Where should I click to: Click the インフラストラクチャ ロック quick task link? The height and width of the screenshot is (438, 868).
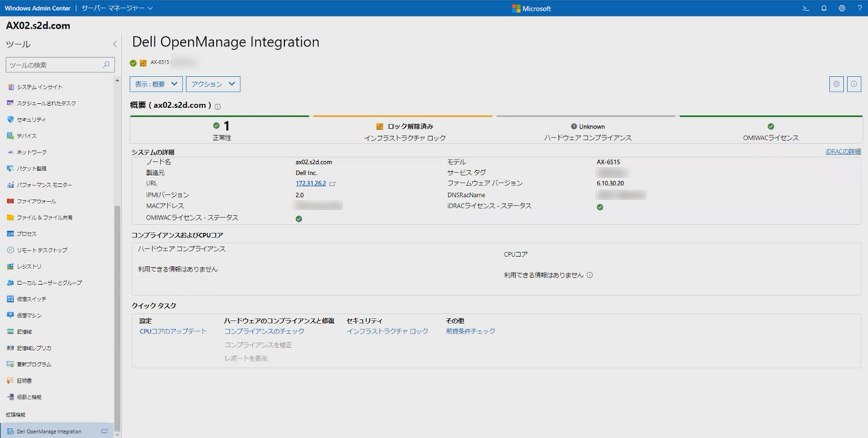(x=387, y=331)
